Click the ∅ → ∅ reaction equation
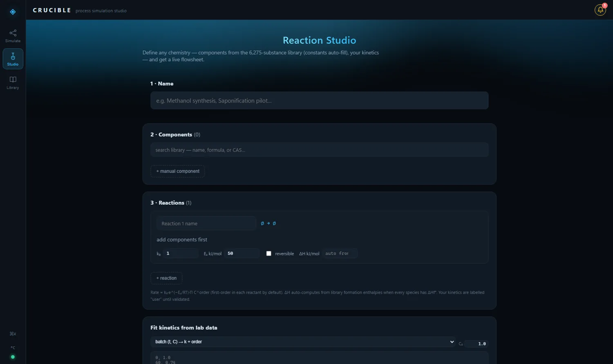 (268, 223)
